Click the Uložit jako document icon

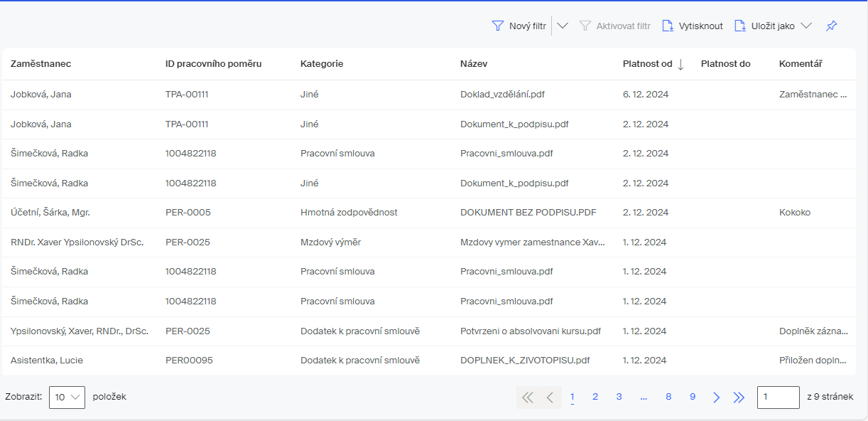(740, 26)
